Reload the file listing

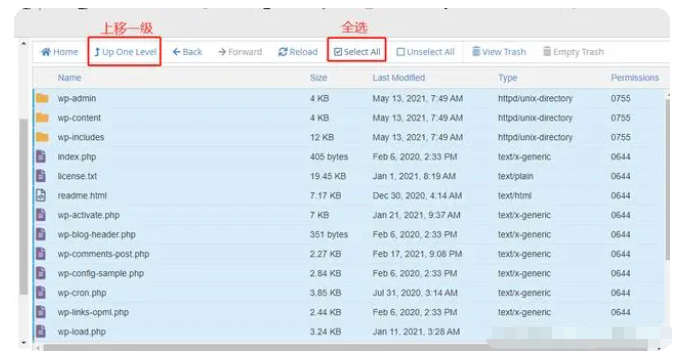(x=298, y=52)
